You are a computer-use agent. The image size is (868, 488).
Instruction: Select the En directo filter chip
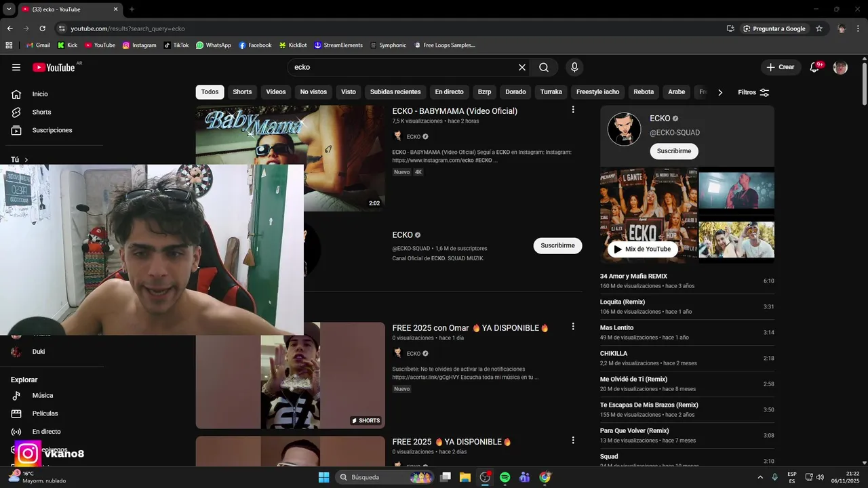449,91
